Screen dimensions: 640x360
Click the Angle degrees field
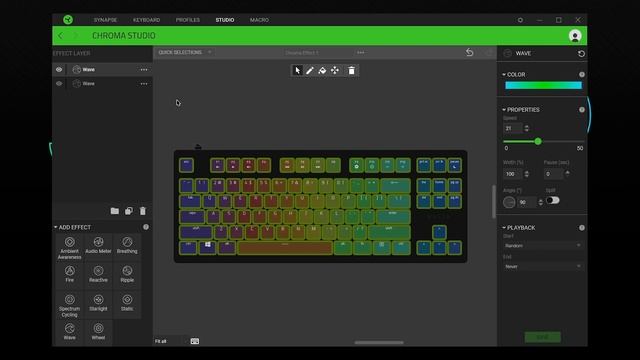click(x=527, y=202)
